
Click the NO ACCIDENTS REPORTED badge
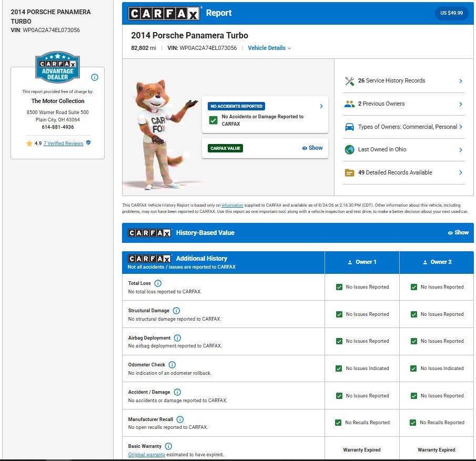click(x=236, y=106)
